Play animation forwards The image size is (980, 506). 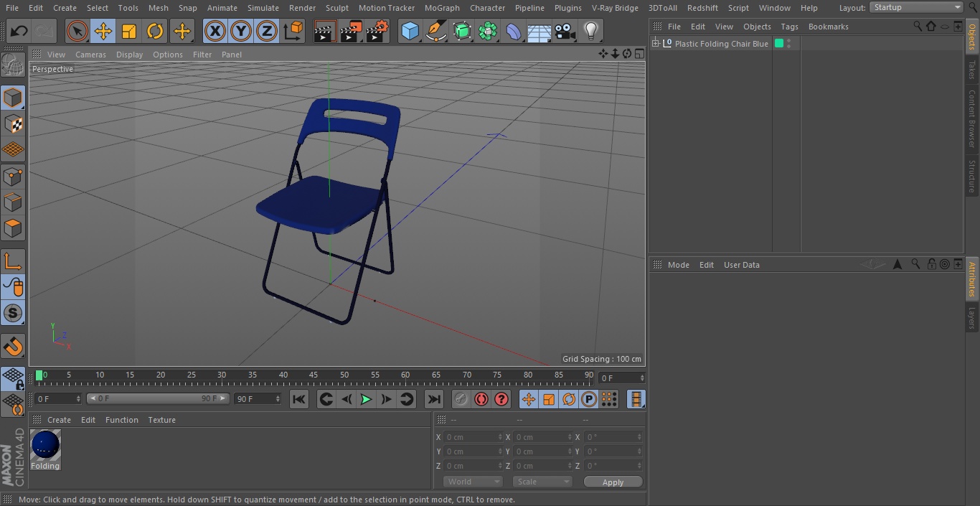pos(366,399)
